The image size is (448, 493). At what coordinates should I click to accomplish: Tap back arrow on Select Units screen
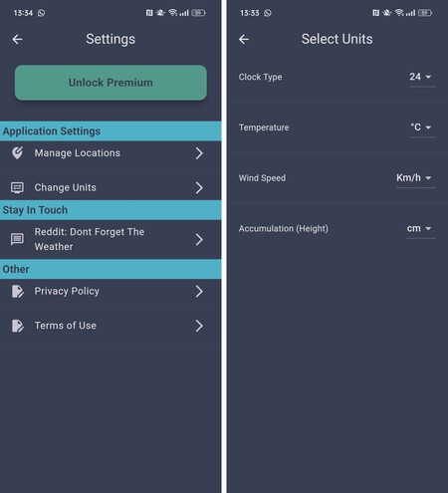(244, 39)
